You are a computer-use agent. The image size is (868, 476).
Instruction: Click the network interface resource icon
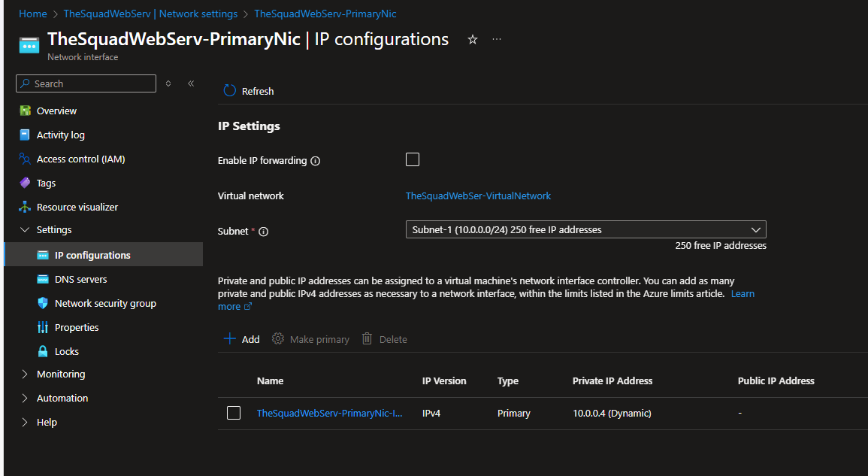tap(29, 45)
